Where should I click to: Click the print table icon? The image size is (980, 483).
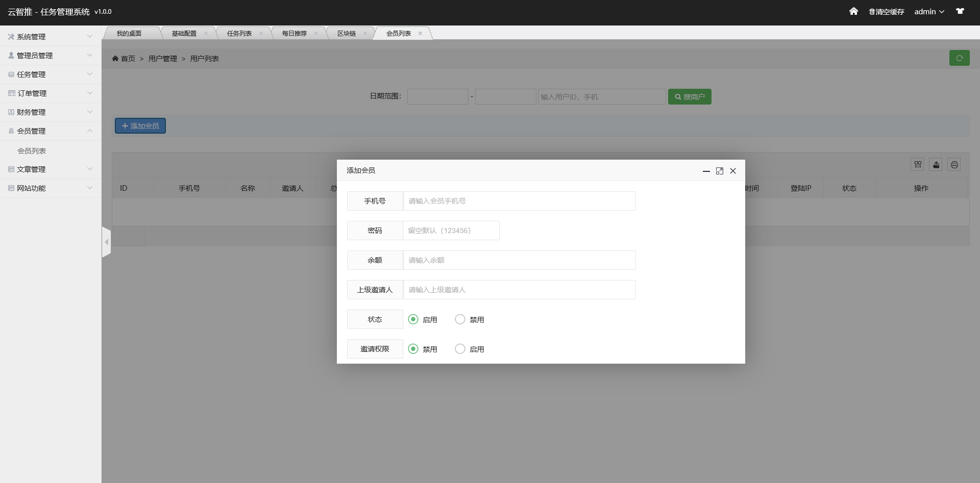[954, 164]
